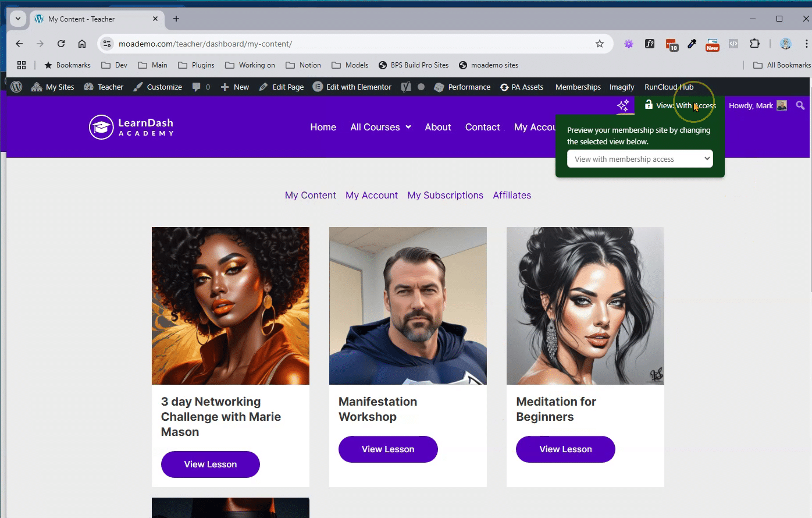
Task: Click browser back arrow
Action: 19,44
